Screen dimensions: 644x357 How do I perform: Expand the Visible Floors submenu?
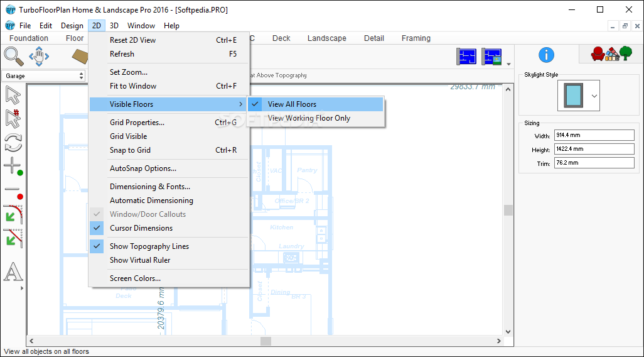(x=169, y=104)
